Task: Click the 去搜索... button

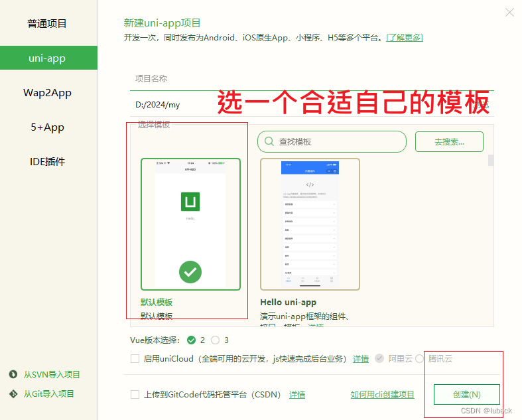Action: coord(449,141)
